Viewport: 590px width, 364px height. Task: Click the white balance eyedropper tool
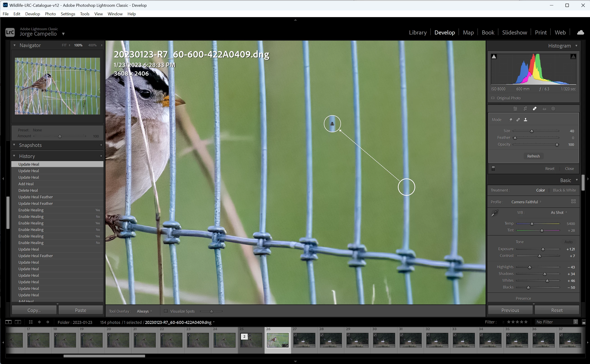(495, 213)
